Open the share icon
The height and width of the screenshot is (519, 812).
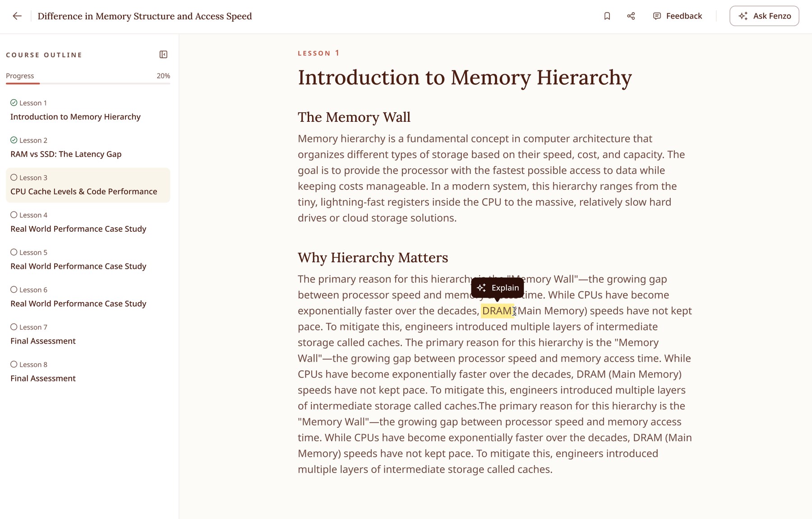click(x=631, y=16)
